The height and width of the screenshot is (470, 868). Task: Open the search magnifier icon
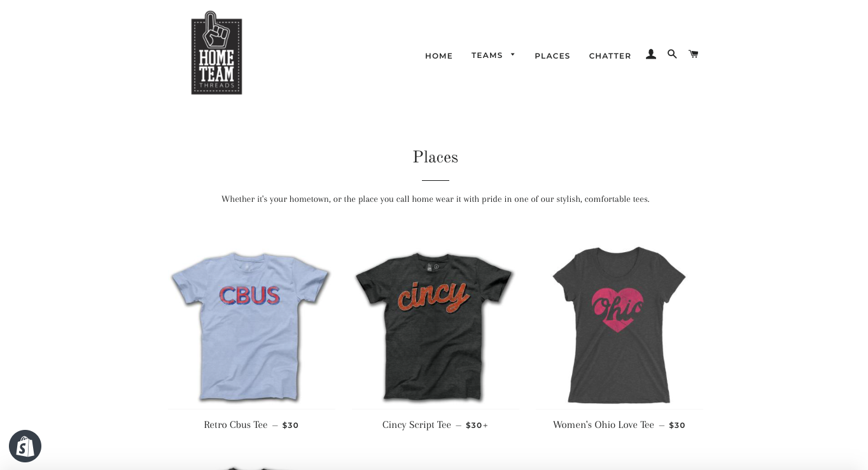pyautogui.click(x=672, y=54)
